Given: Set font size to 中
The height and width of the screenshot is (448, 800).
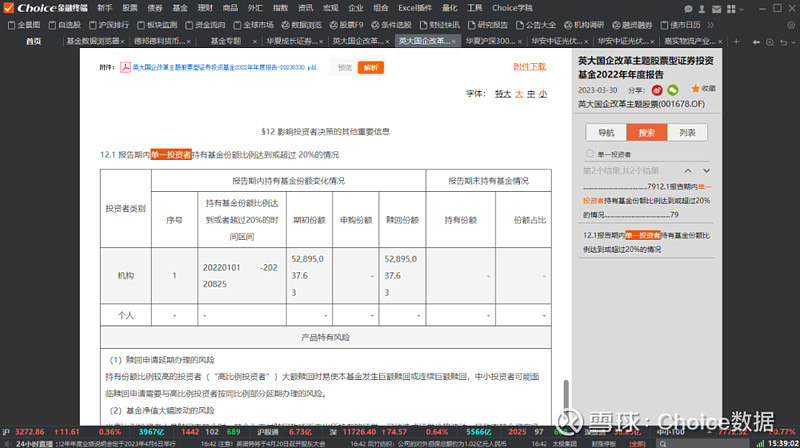Looking at the screenshot, I should 531,94.
